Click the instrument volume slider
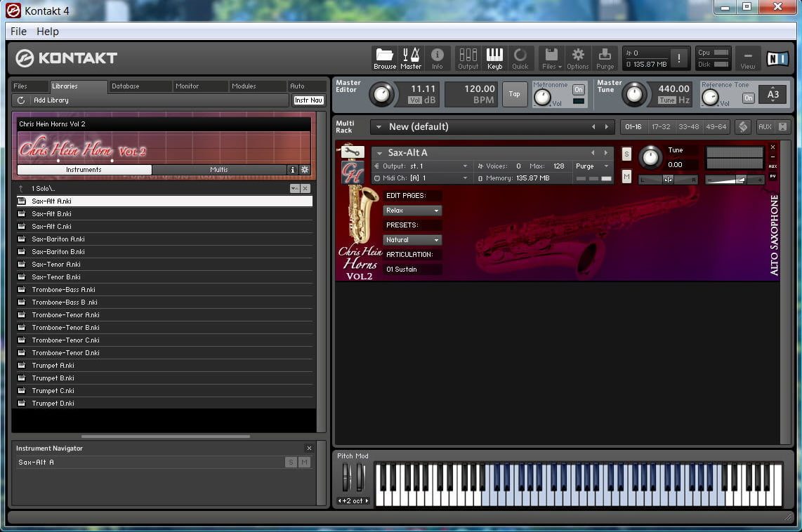 tap(734, 180)
